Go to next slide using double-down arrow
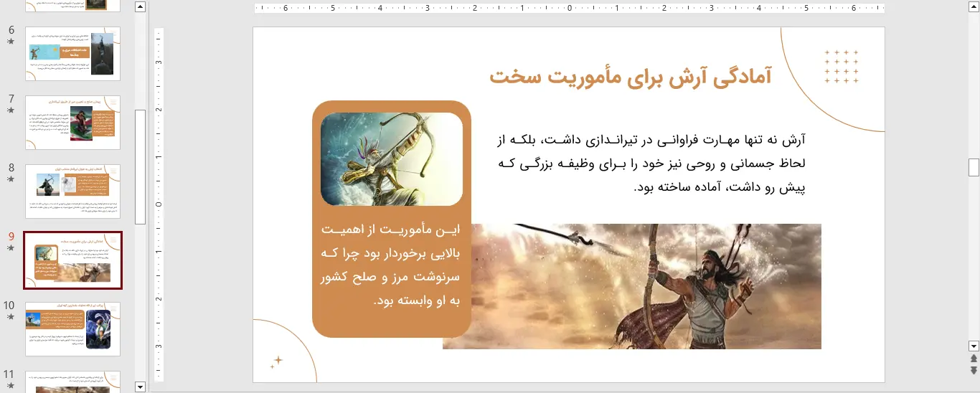 tap(974, 370)
